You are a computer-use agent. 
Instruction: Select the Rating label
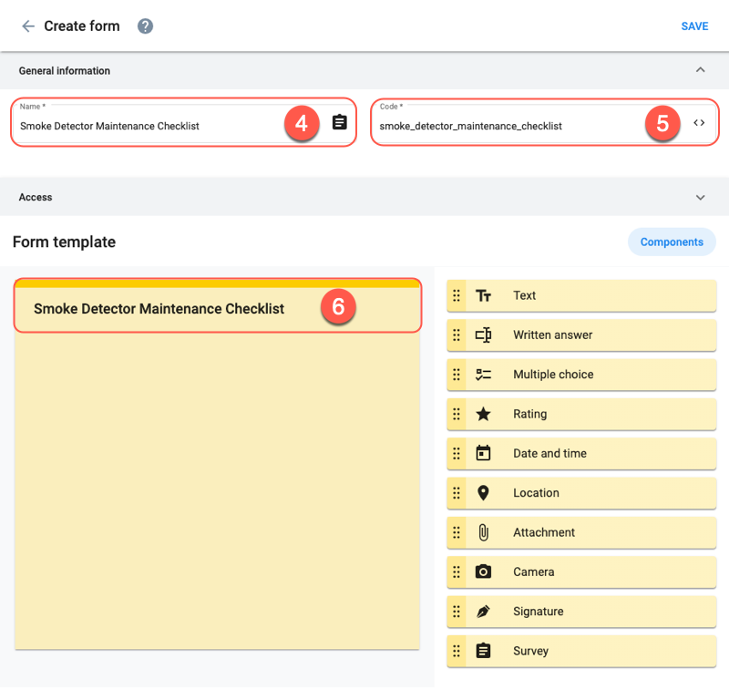tap(530, 414)
